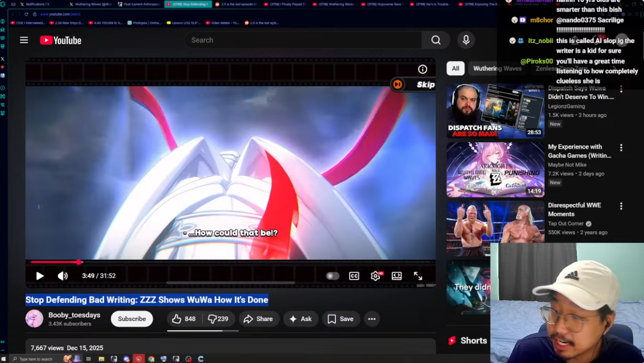Screen dimensions: 644x363
Task: Open Booby_toesdays channel avatar
Action: point(35,319)
